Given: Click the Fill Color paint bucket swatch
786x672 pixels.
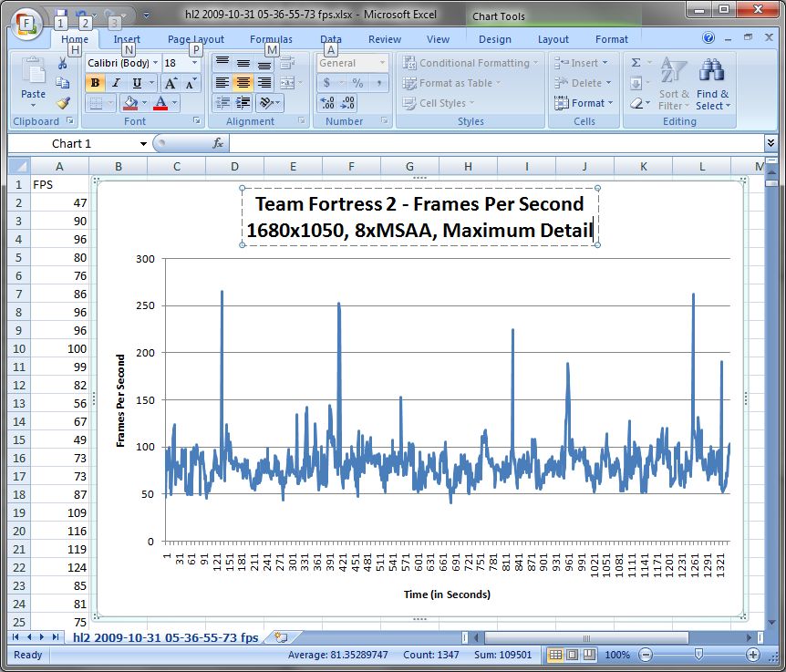Looking at the screenshot, I should [130, 103].
